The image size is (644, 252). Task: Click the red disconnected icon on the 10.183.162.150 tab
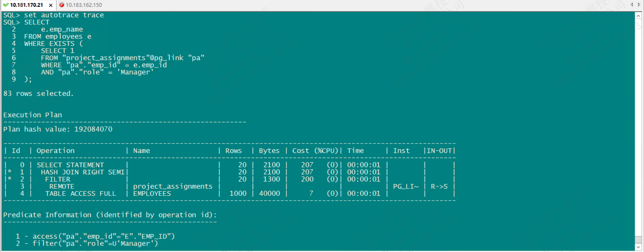[x=62, y=5]
